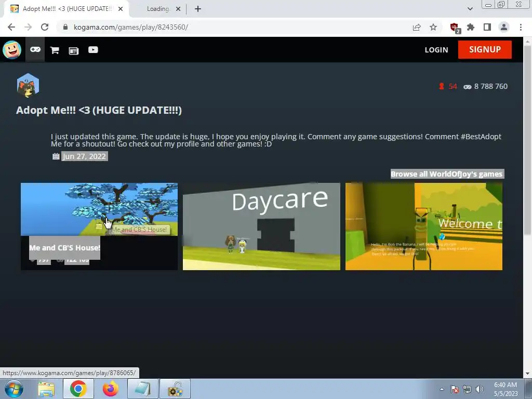Viewport: 532px width, 399px height.
Task: Click the red SIGNUP button
Action: [x=485, y=49]
